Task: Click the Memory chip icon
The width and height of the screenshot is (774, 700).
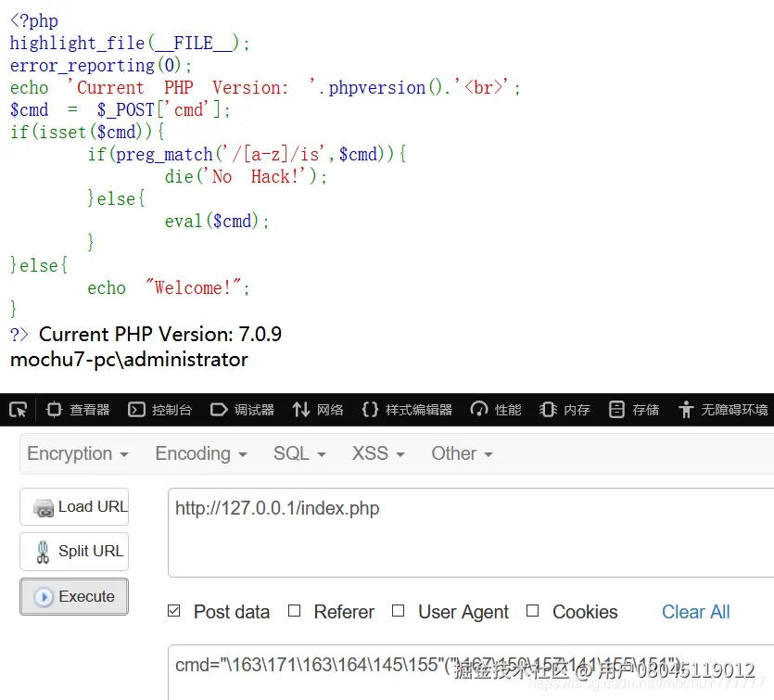Action: tap(548, 410)
